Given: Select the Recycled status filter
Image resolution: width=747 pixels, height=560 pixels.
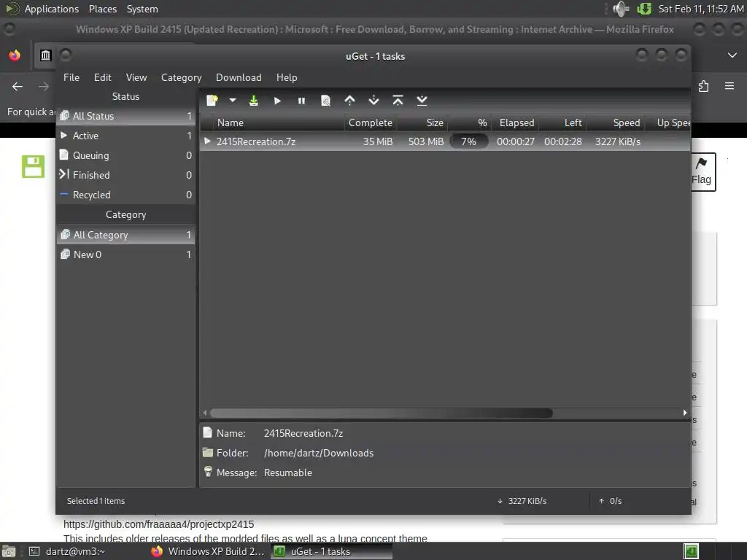Looking at the screenshot, I should [125, 195].
